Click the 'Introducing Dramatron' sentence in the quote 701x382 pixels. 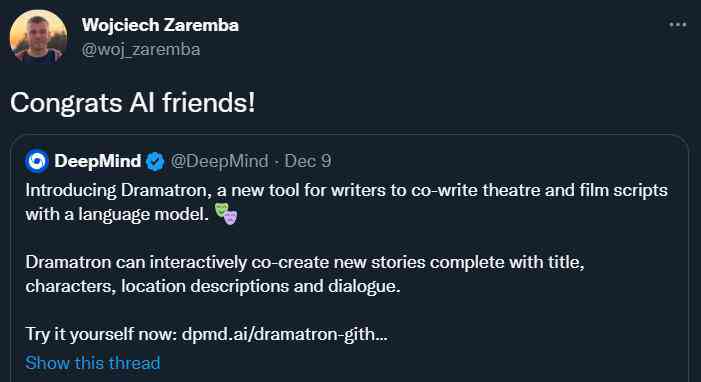346,191
